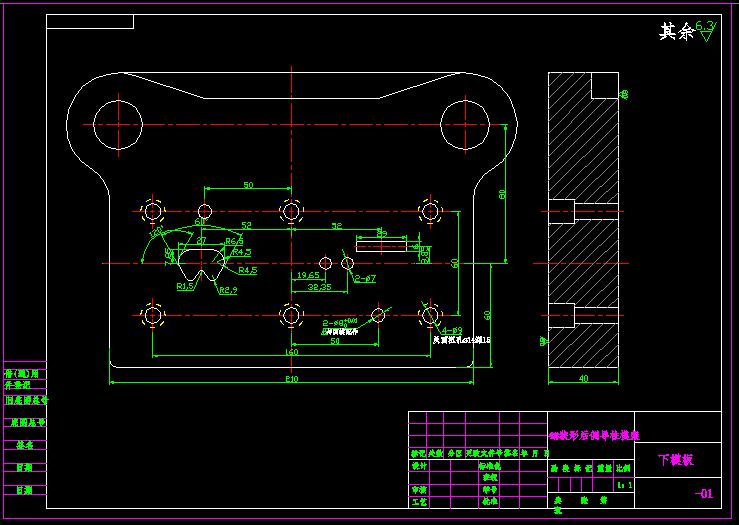Click the 32.35 dimension text

coord(320,287)
